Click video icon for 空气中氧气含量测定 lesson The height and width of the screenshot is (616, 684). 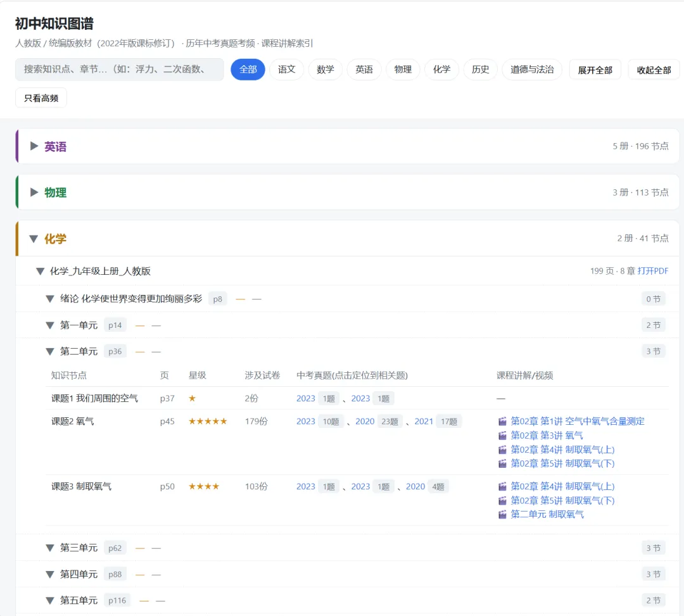point(502,421)
